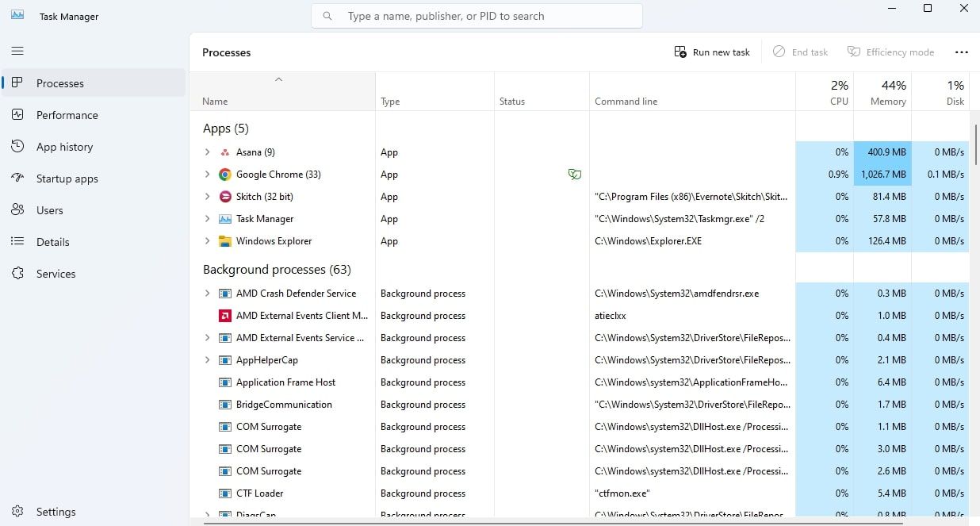Image resolution: width=980 pixels, height=526 pixels.
Task: Click the process search field
Action: [476, 15]
